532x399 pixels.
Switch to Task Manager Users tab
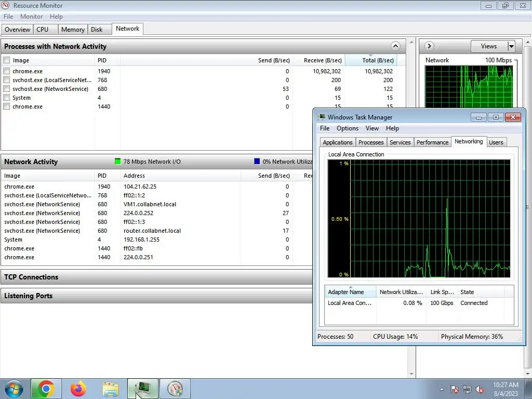coord(496,142)
